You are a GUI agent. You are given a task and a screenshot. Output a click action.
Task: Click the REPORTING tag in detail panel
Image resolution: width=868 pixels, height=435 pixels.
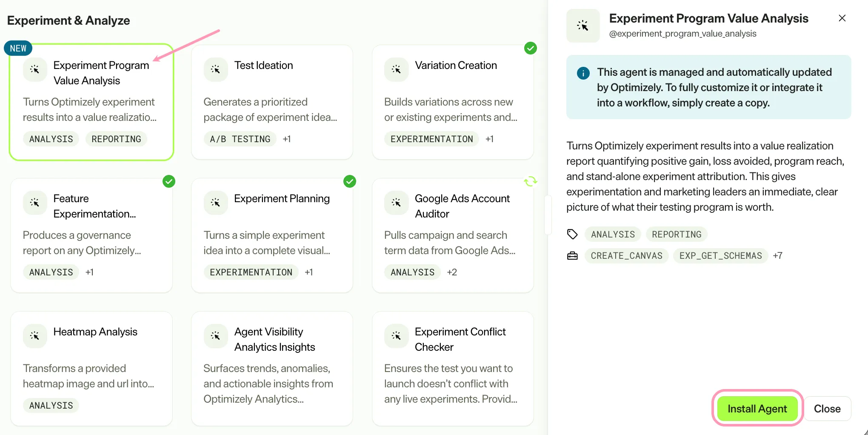(x=677, y=235)
